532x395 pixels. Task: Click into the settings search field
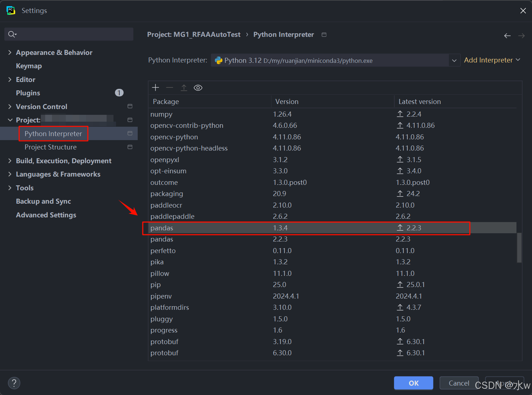coord(69,34)
